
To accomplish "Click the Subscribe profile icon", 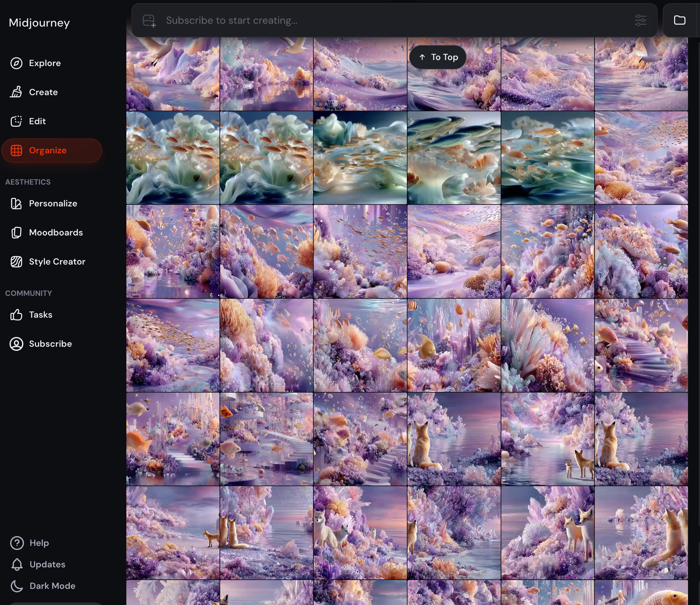I will coord(16,344).
